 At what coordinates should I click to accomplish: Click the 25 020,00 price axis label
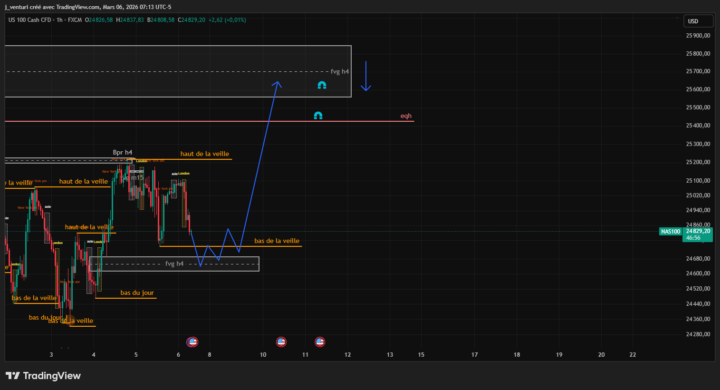698,195
